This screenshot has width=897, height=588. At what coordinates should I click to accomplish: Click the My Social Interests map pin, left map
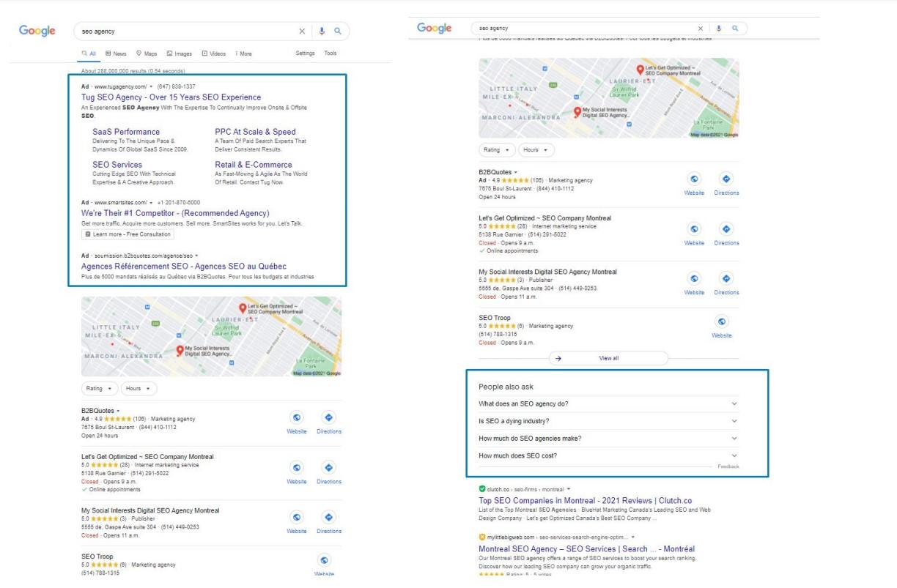180,351
